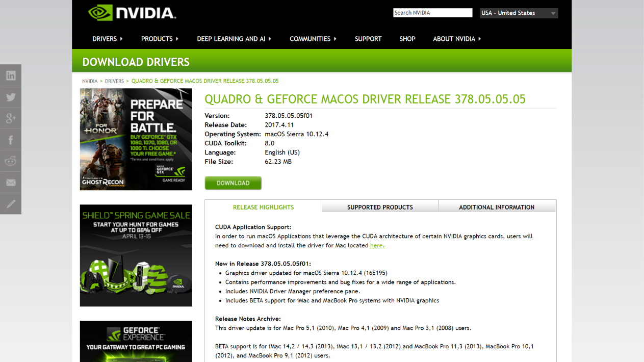
Task: Click the macOS Sierra 10.12.4 value
Action: [297, 134]
